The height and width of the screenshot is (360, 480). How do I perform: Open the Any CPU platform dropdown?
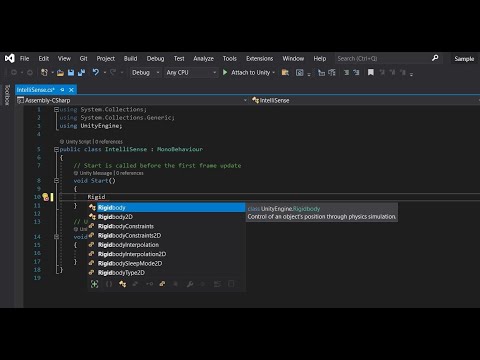pos(191,72)
